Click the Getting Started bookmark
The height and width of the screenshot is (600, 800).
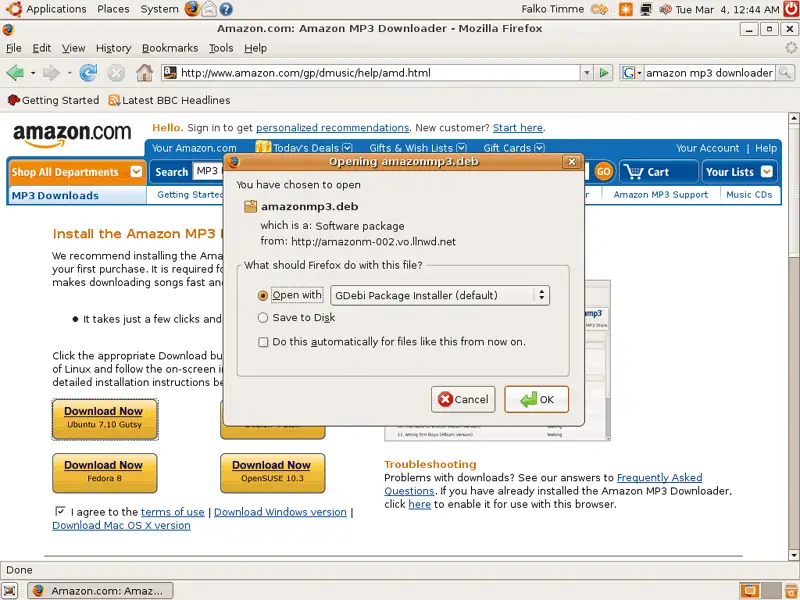pos(54,101)
